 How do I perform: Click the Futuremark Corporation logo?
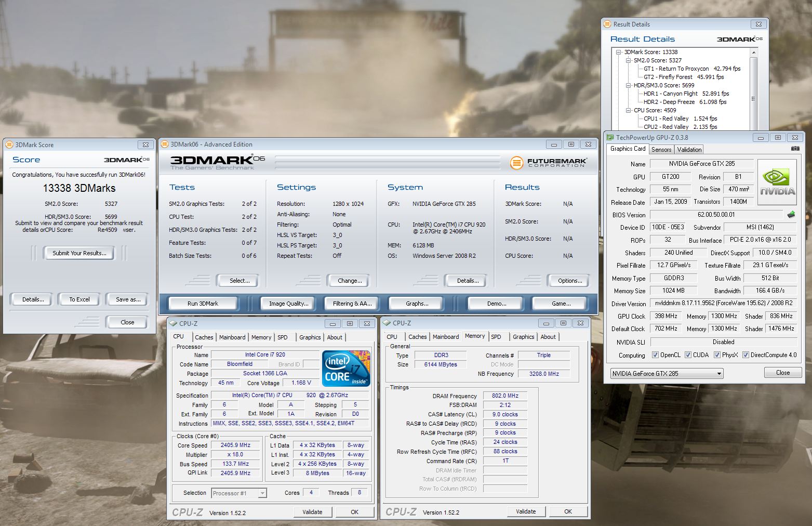549,163
